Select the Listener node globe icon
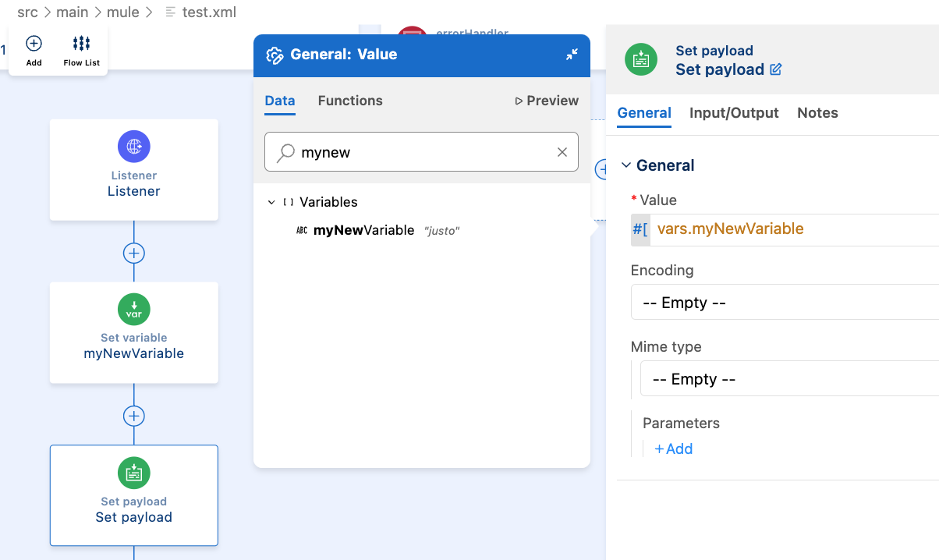Viewport: 939px width, 560px height. [x=133, y=146]
